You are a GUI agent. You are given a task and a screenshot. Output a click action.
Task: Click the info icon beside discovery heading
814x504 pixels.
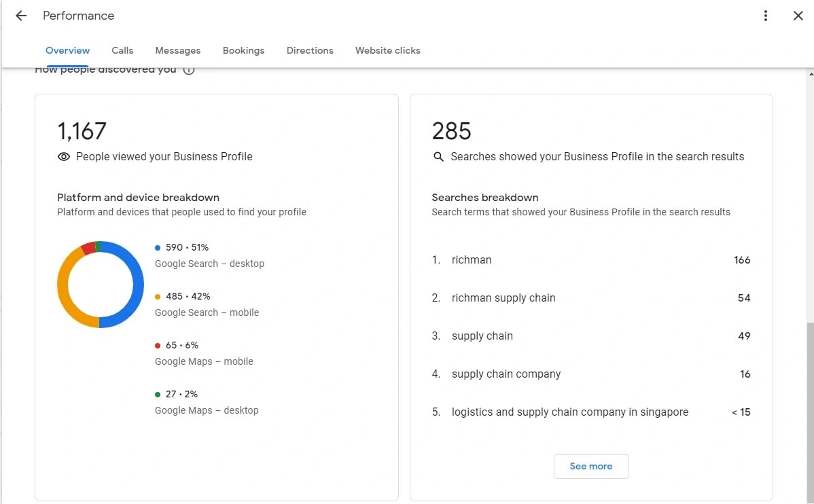pyautogui.click(x=189, y=69)
